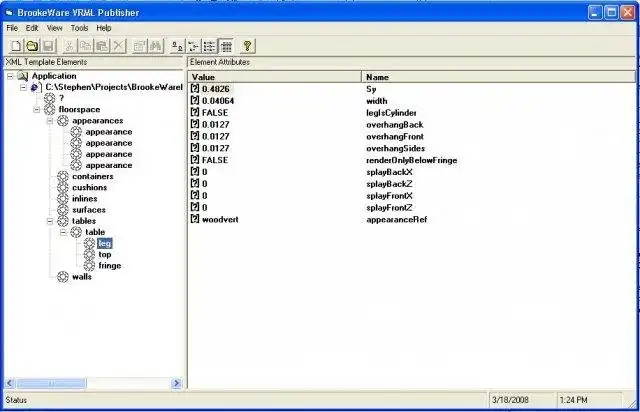Click the question icon beside woodvert

point(195,219)
